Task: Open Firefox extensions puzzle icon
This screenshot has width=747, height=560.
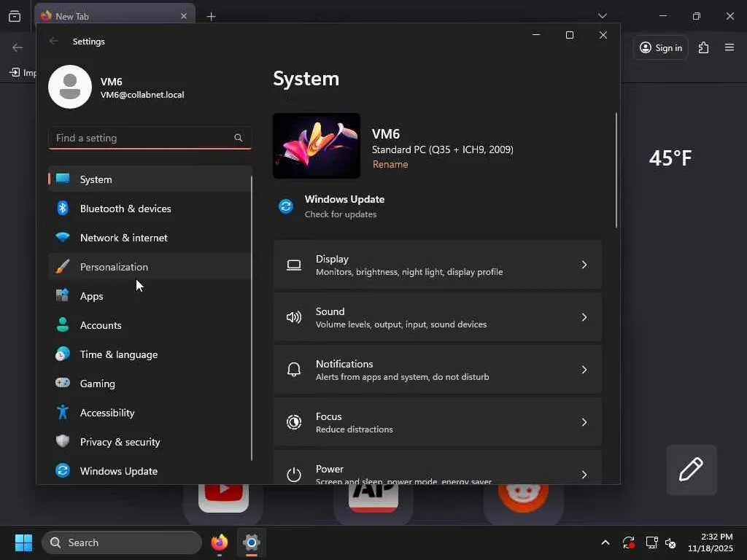Action: 704,47
